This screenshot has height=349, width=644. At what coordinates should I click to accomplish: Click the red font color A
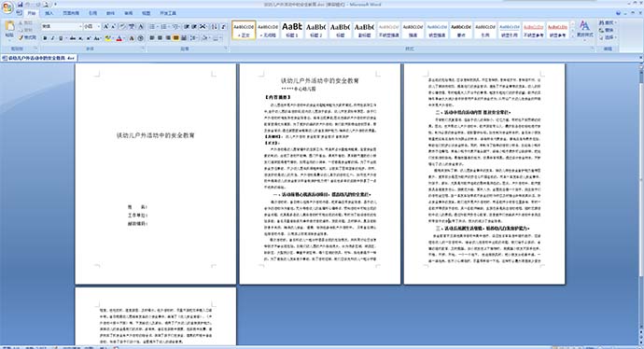coord(119,38)
